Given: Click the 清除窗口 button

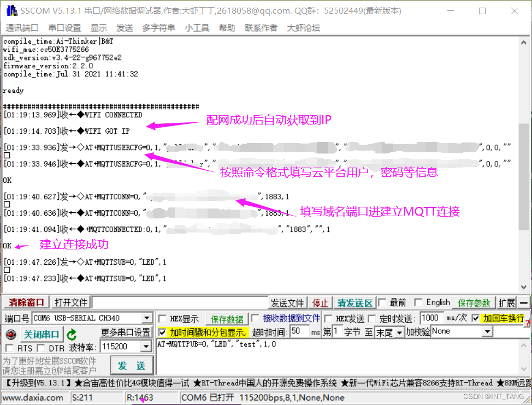Looking at the screenshot, I should [25, 302].
